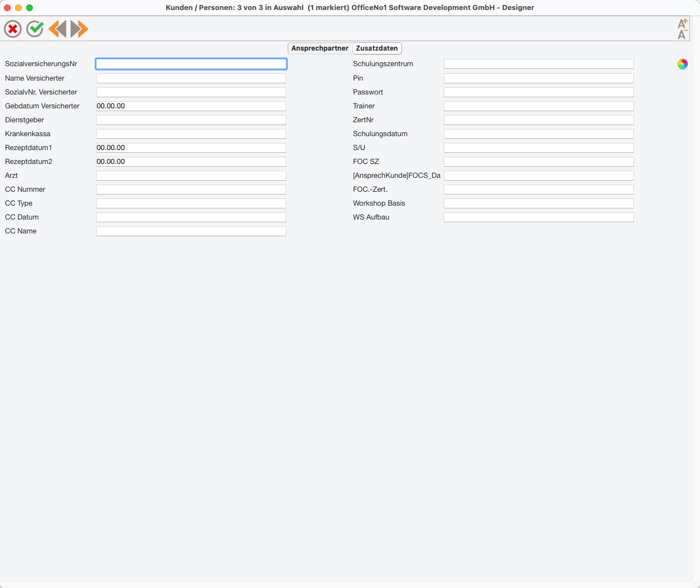Click the red X cancel icon
The image size is (700, 588).
pyautogui.click(x=13, y=29)
